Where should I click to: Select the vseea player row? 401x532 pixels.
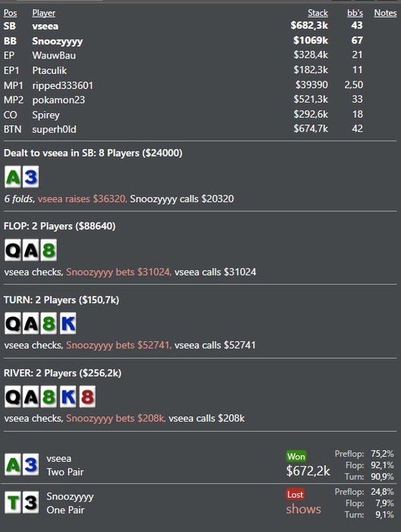(x=200, y=26)
